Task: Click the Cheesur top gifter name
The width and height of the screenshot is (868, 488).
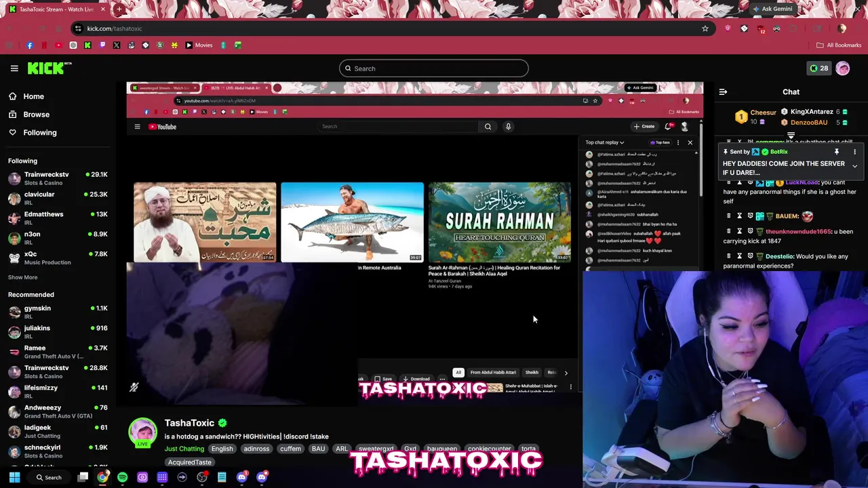Action: point(763,113)
